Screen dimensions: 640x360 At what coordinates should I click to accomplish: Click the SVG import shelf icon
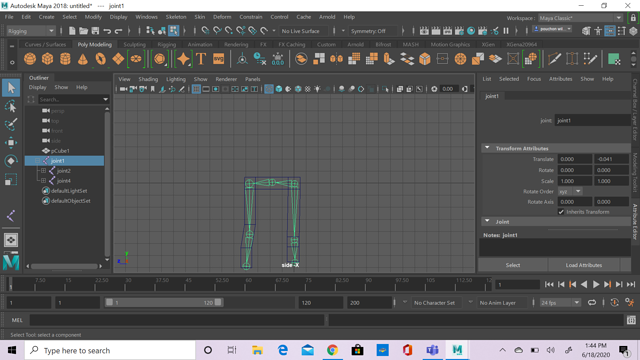[x=219, y=59]
